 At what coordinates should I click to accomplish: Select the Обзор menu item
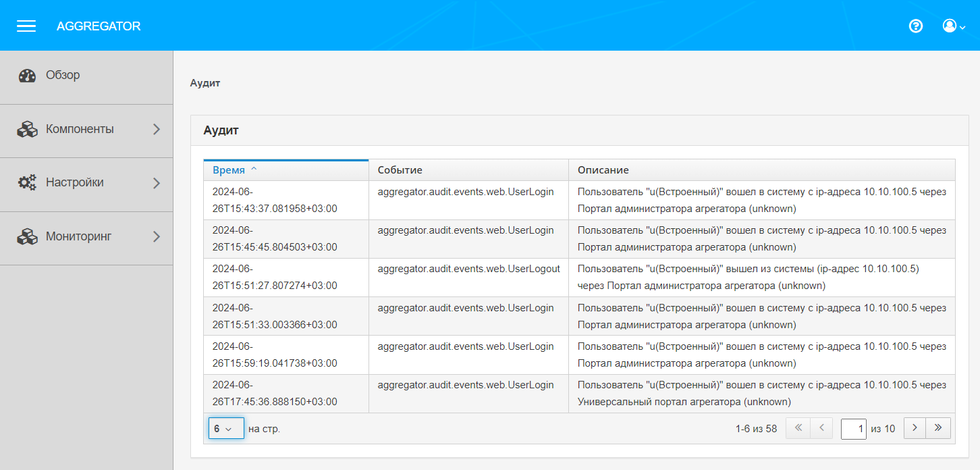[63, 75]
